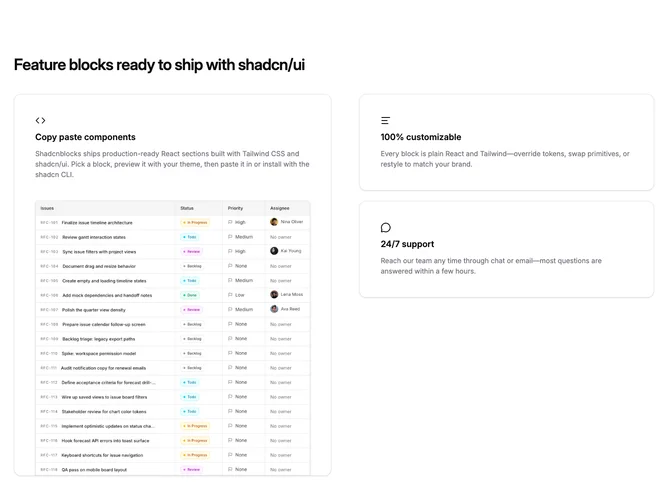Select the Assignee column header
This screenshot has width=668, height=501.
pyautogui.click(x=279, y=208)
